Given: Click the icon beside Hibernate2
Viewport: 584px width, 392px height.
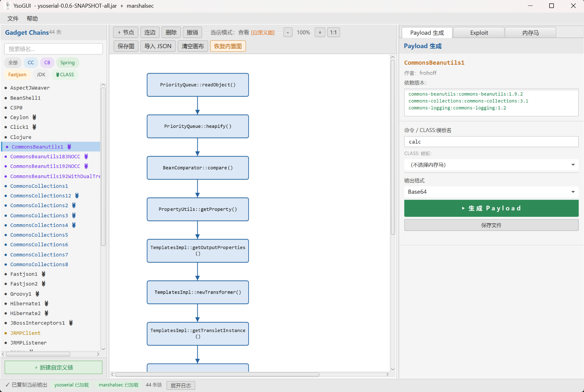Looking at the screenshot, I should pyautogui.click(x=46, y=313).
